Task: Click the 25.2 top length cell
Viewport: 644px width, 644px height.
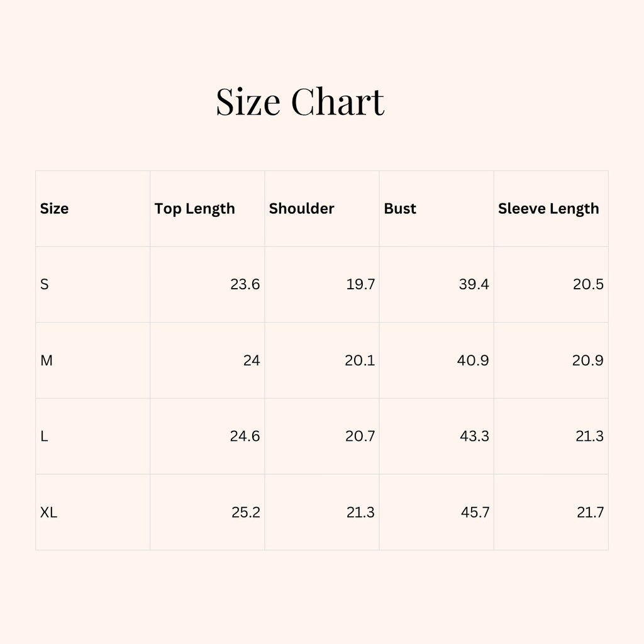Action: point(245,513)
